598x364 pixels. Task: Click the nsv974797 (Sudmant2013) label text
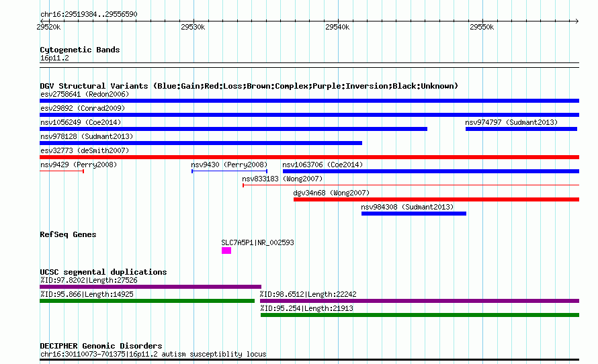511,122
